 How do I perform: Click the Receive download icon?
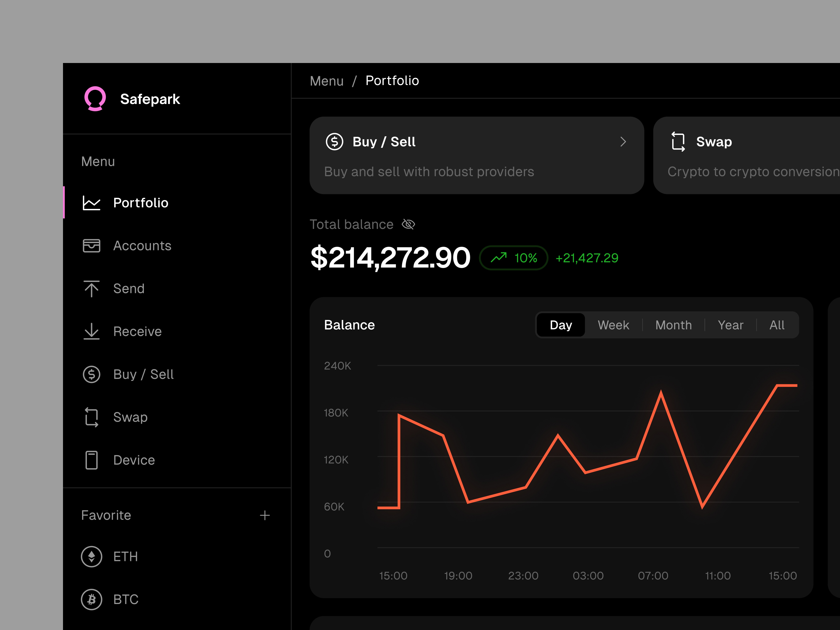click(x=91, y=331)
